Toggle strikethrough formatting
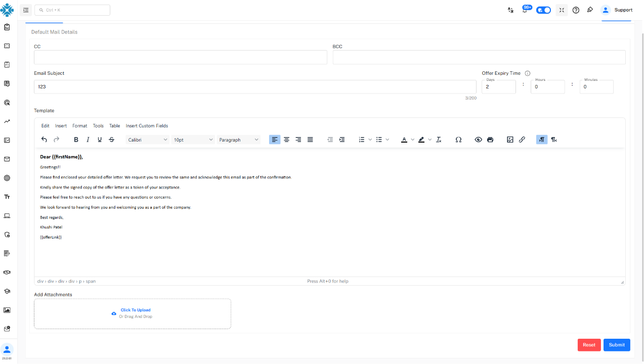The height and width of the screenshot is (364, 644). tap(111, 140)
